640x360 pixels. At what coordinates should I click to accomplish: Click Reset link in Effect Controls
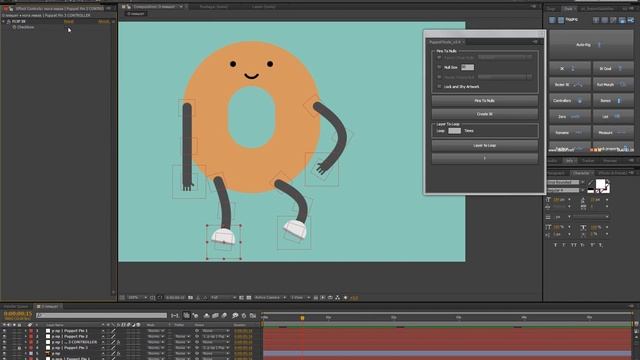pos(69,21)
